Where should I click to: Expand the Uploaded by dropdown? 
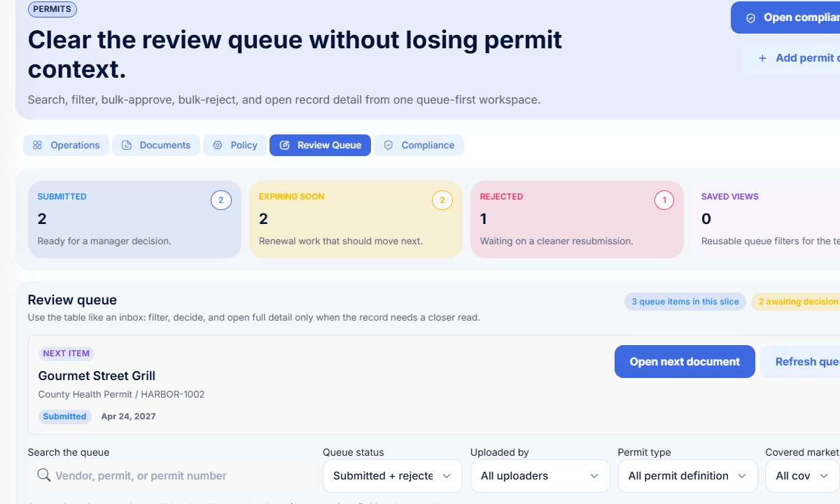(540, 476)
